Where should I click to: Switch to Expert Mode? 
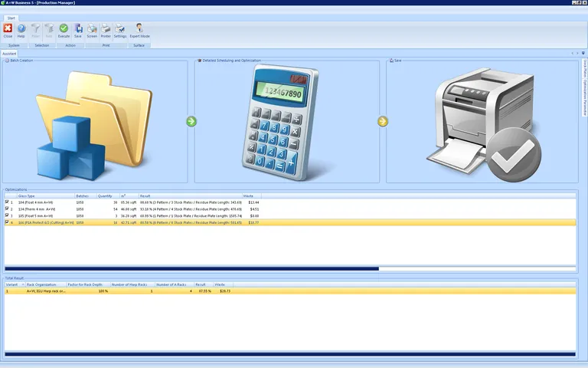coord(139,31)
